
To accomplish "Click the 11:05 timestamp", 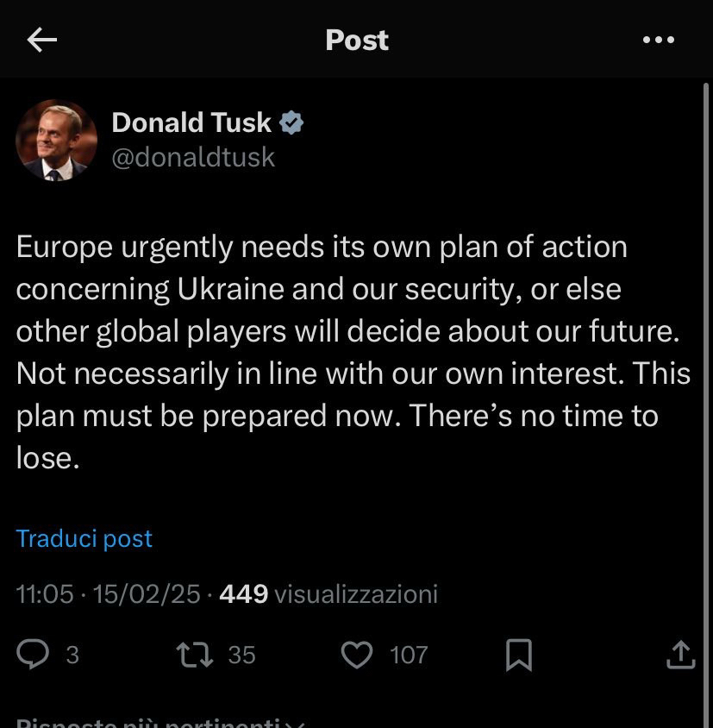I will click(x=45, y=593).
